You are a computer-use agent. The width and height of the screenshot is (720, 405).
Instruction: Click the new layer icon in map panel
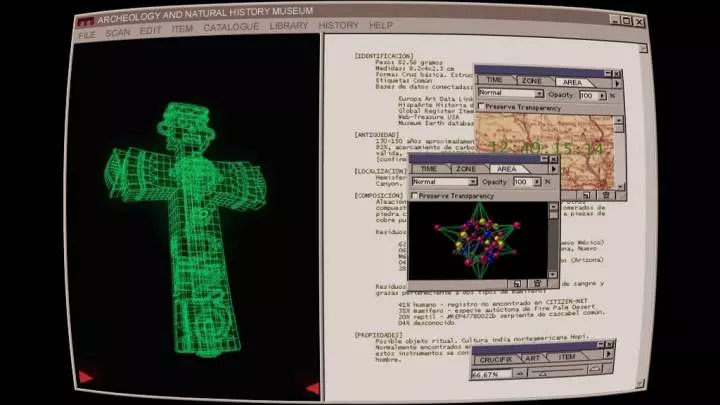(586, 195)
